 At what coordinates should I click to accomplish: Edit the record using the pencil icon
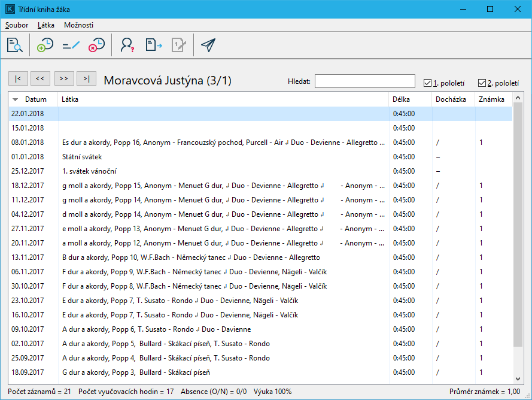[71, 46]
